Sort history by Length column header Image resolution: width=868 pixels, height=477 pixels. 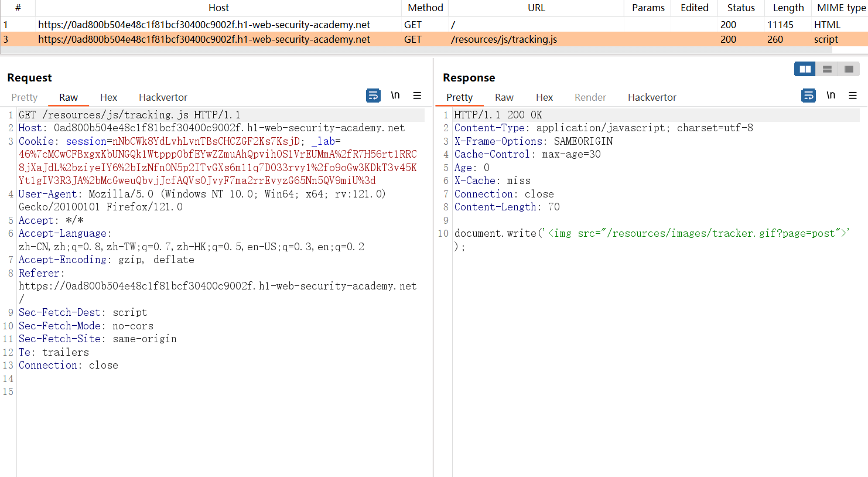[788, 8]
